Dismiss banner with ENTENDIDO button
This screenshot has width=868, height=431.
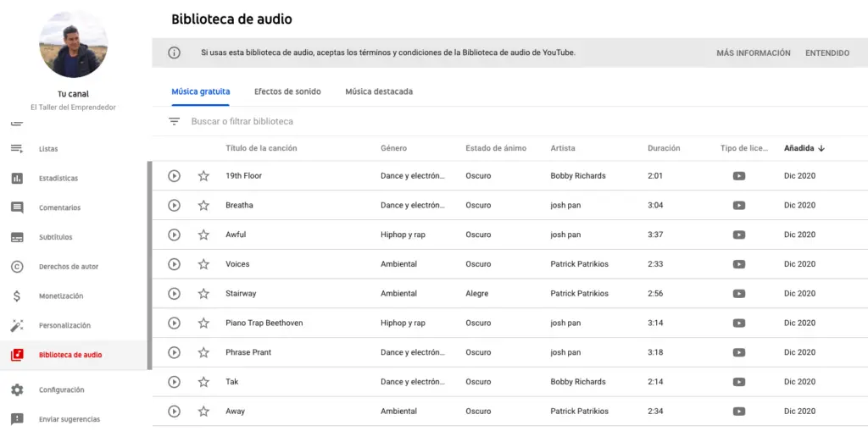click(827, 53)
